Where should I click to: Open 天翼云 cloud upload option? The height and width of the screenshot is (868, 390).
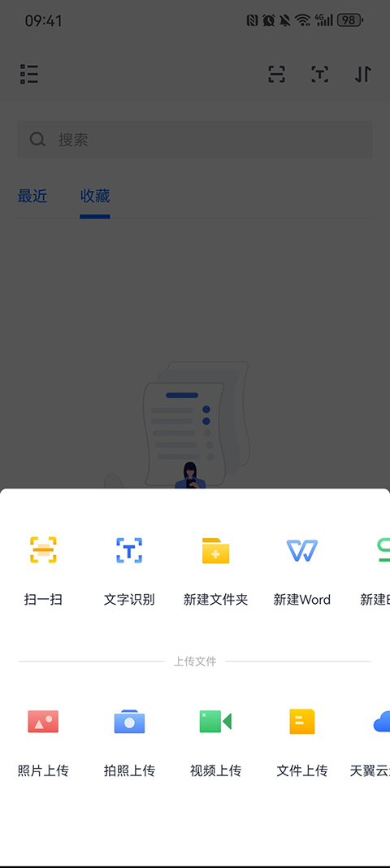pyautogui.click(x=382, y=722)
